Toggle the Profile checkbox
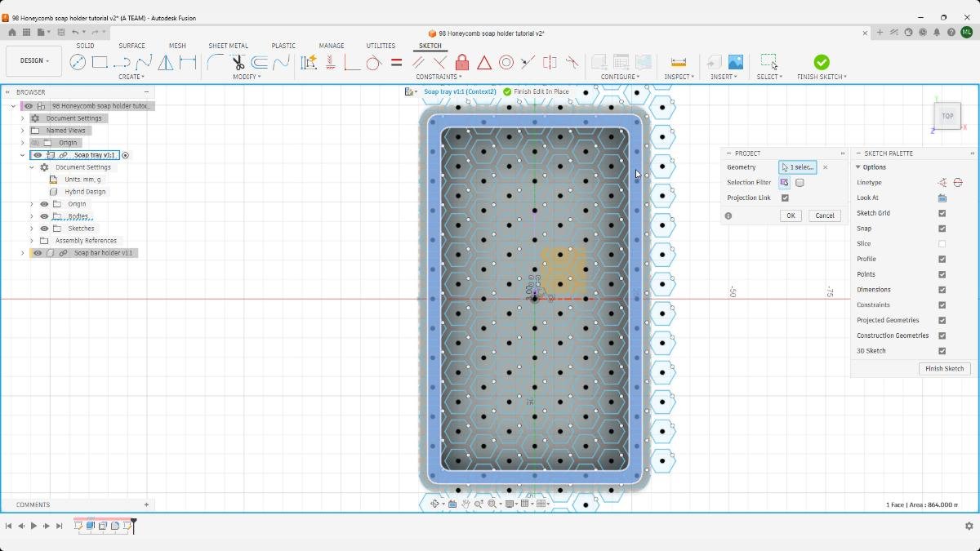The height and width of the screenshot is (551, 980). click(942, 259)
